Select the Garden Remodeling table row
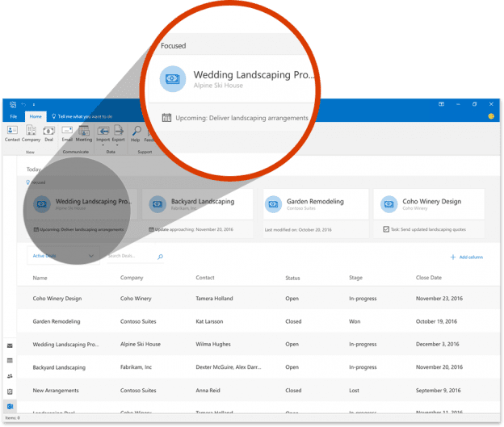Image resolution: width=504 pixels, height=427 pixels. tap(258, 321)
